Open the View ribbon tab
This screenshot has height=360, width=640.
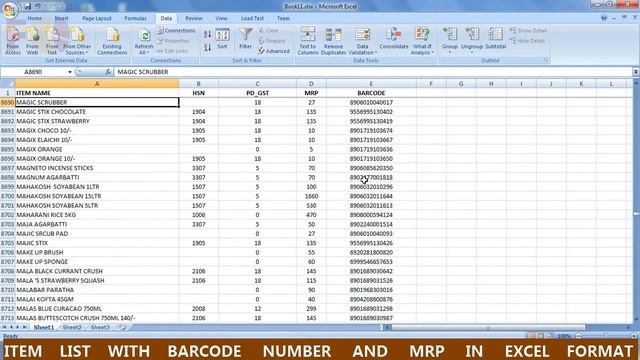click(221, 18)
